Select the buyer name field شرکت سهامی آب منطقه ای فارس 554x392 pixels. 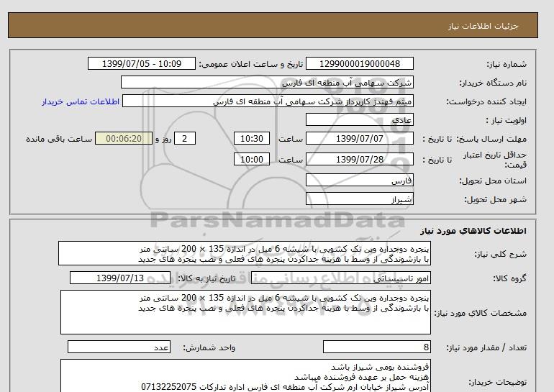coord(267,82)
